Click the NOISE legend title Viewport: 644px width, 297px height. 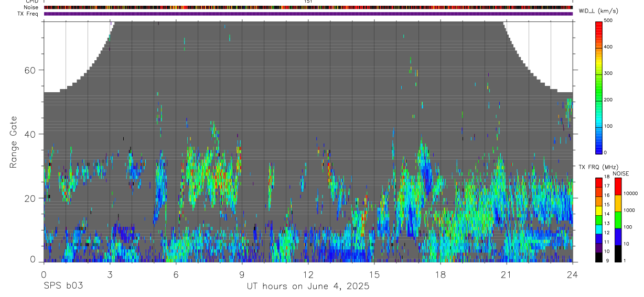(621, 173)
